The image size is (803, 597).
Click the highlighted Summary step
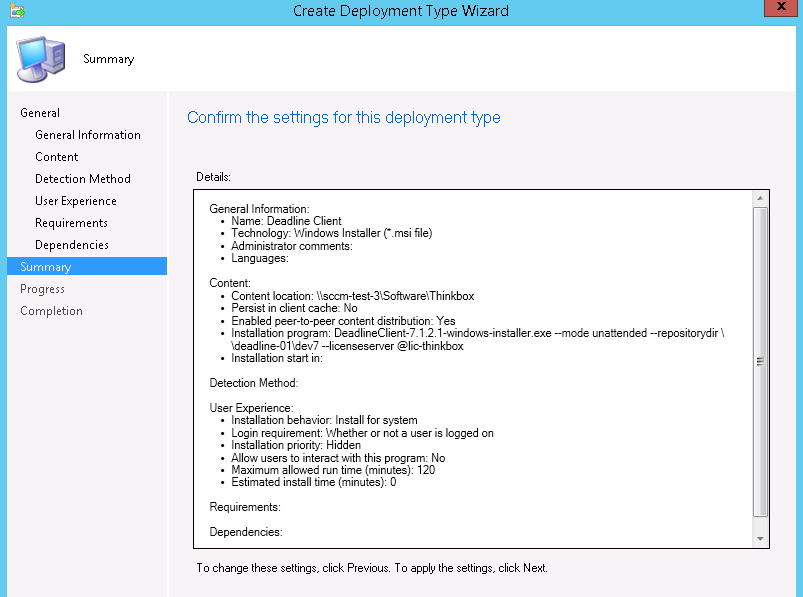tap(46, 267)
